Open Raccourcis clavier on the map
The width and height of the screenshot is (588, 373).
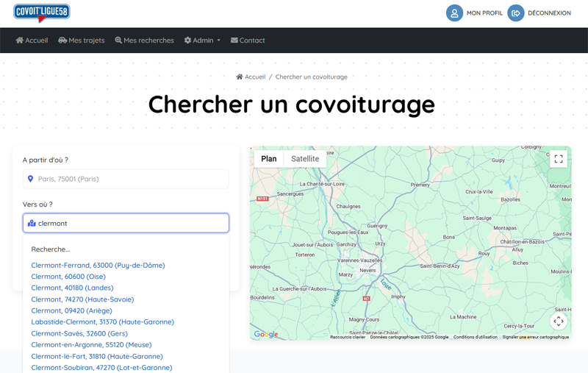click(348, 337)
